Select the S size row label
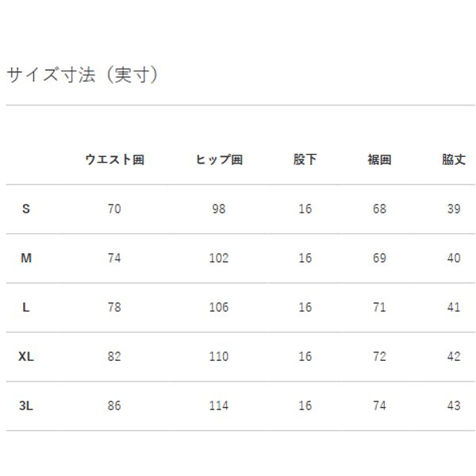476x476 pixels. point(26,209)
